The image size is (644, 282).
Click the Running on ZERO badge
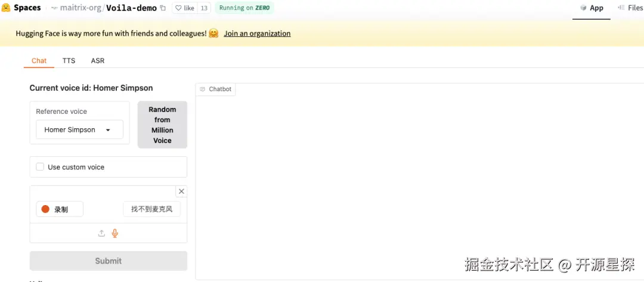point(245,8)
